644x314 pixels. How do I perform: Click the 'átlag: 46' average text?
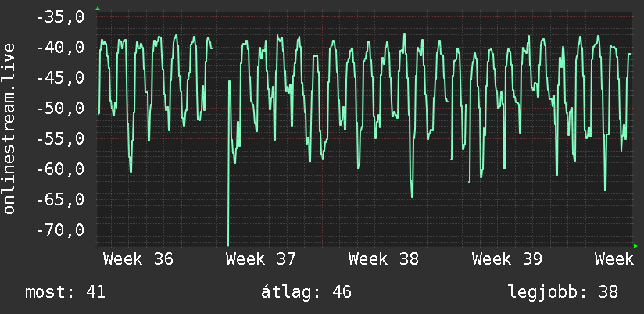(x=306, y=292)
